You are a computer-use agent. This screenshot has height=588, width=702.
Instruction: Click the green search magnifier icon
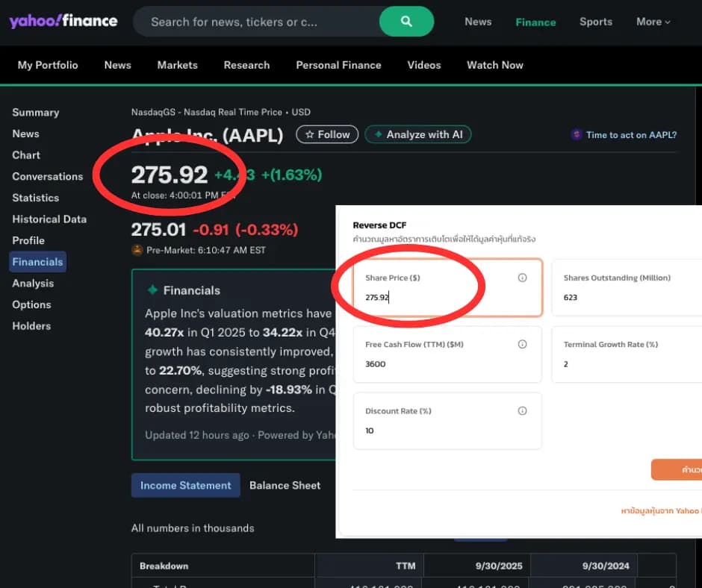[406, 22]
